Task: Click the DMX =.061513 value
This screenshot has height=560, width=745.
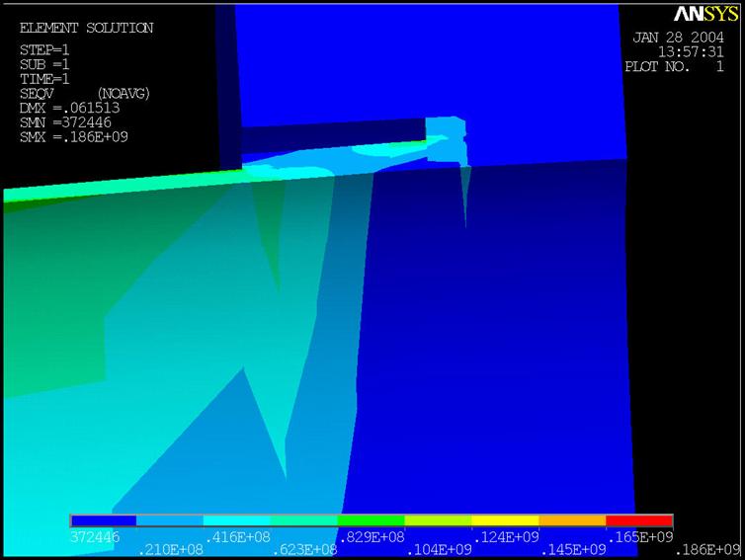Action: (x=69, y=108)
